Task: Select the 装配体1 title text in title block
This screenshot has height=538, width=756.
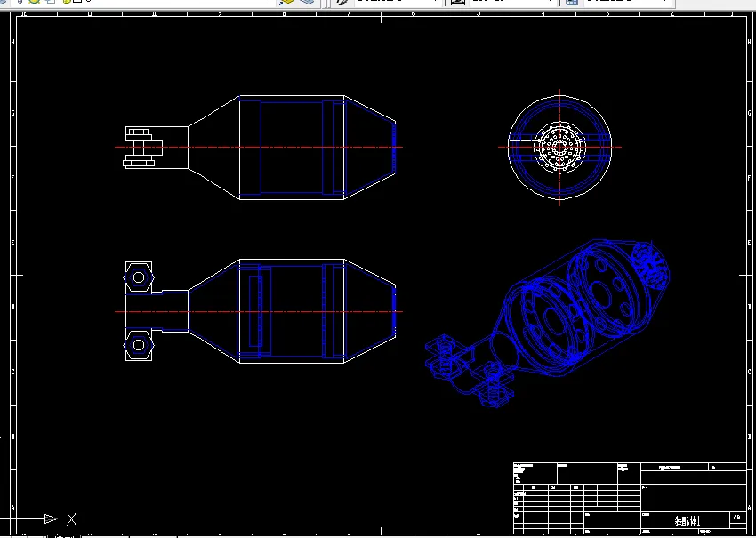Action: pyautogui.click(x=687, y=520)
